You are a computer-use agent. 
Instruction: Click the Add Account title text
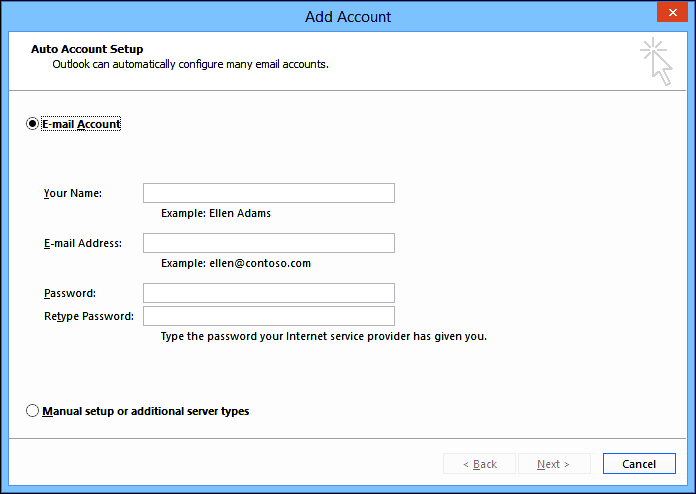coord(348,17)
